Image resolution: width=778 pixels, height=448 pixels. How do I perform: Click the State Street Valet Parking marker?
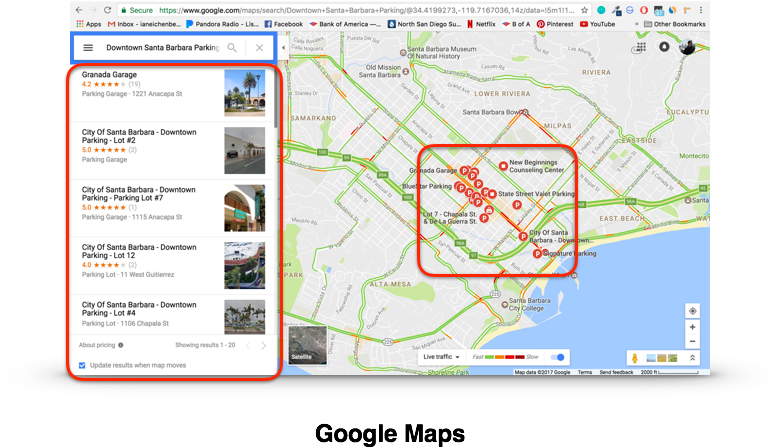coord(492,194)
